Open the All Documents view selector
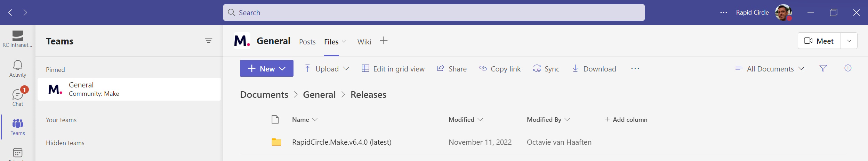This screenshot has width=868, height=161. click(x=770, y=69)
